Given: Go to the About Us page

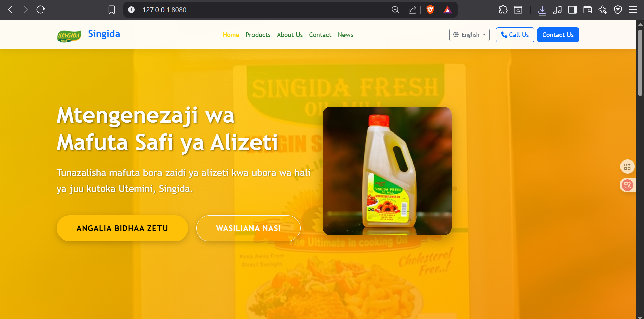Looking at the screenshot, I should 290,35.
